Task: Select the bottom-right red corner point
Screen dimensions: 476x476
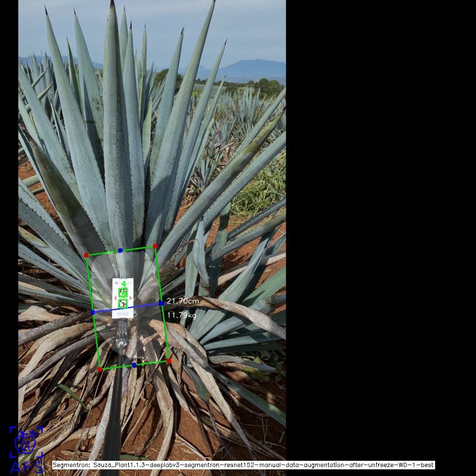Action: 169,361
